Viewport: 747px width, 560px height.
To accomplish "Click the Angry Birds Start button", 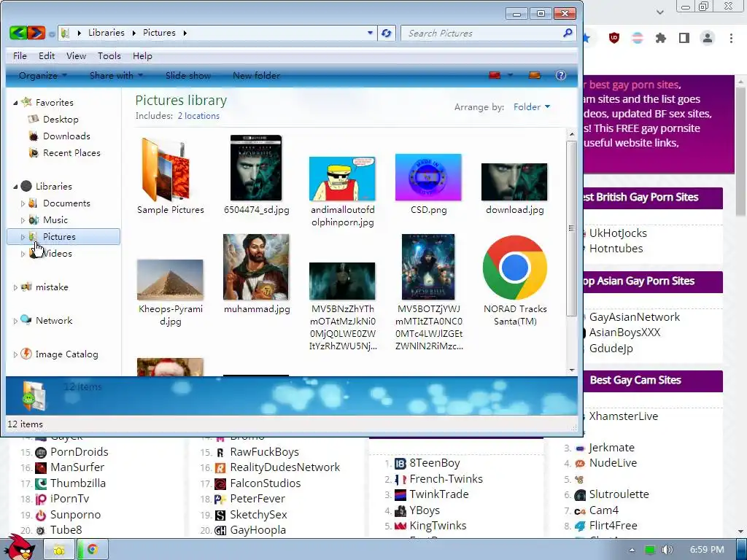I will point(20,547).
